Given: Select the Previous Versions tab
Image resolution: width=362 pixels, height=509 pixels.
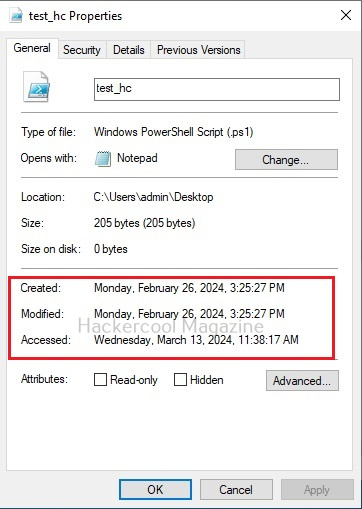Looking at the screenshot, I should [198, 50].
